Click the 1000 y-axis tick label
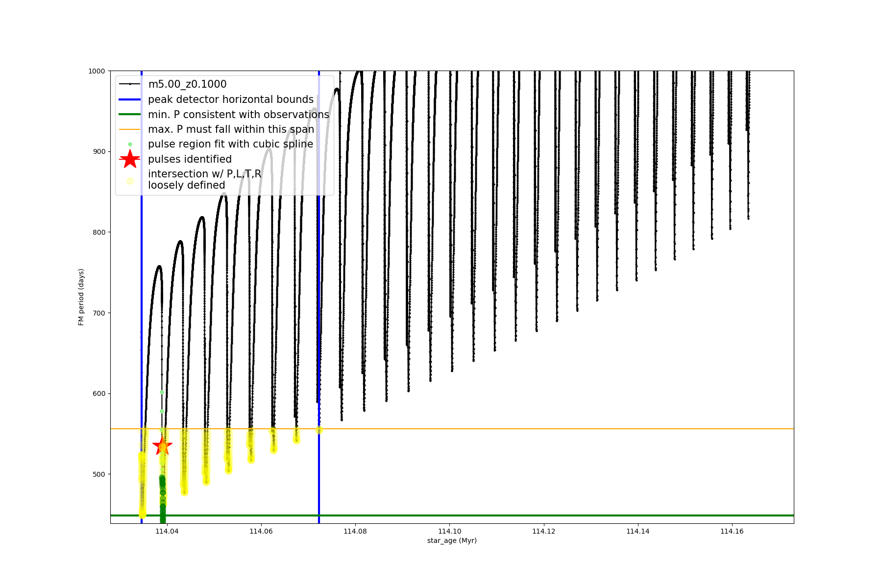This screenshot has width=882, height=588. pos(97,71)
